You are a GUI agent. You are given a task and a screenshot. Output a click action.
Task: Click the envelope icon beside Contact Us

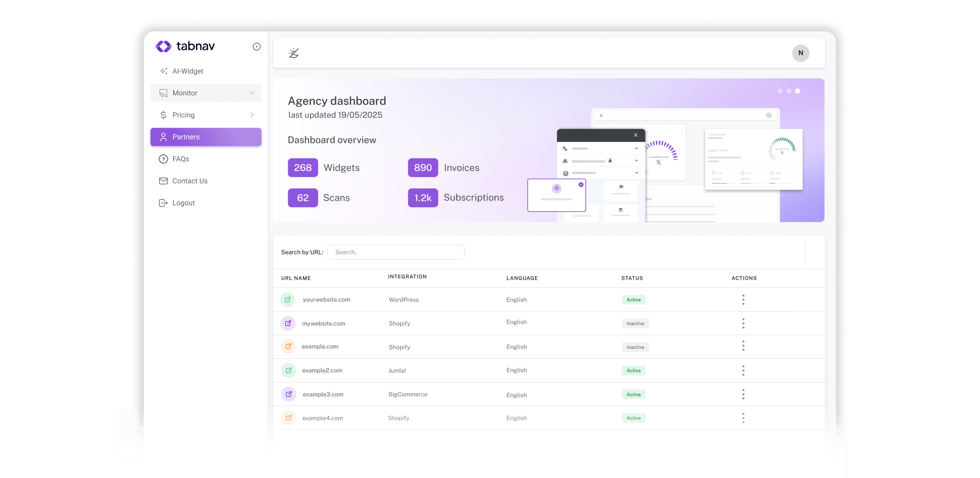pos(163,181)
